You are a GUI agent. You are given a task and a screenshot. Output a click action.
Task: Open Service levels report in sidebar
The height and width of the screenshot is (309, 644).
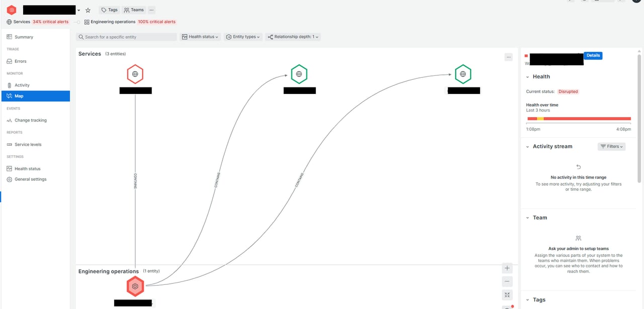tap(28, 145)
